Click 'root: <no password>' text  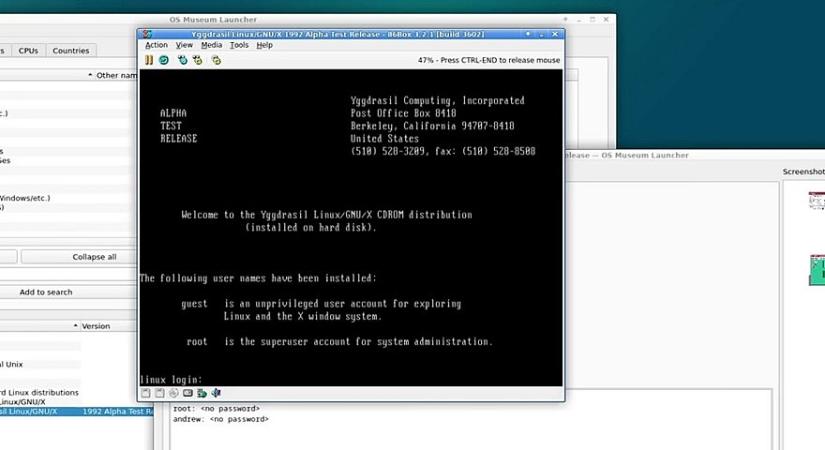pos(216,408)
